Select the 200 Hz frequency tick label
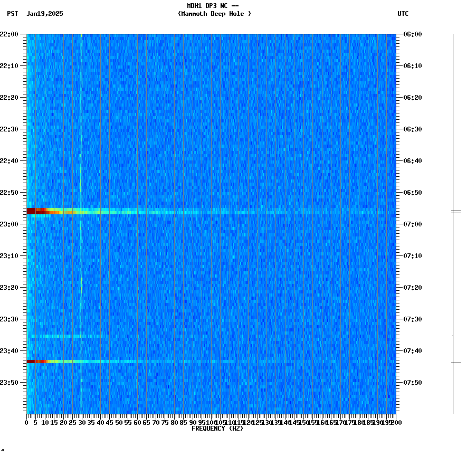Screen dimensions: 476x456 [396, 422]
